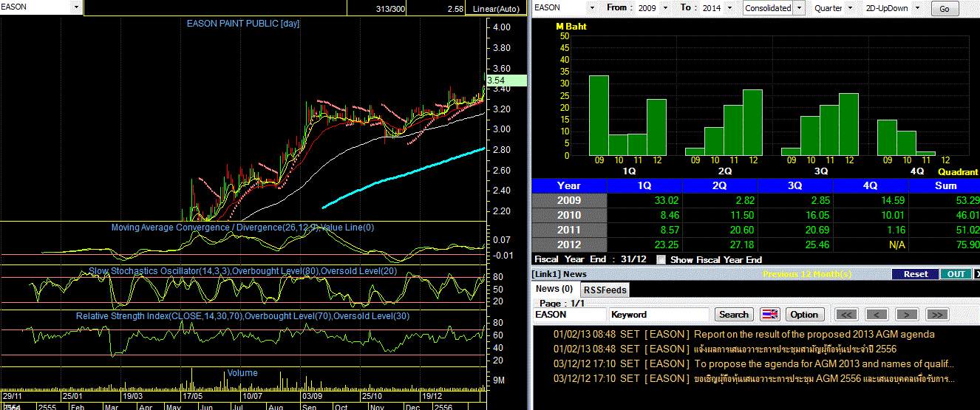980x410 pixels.
Task: Click the 3.54 current price label
Action: coord(506,81)
